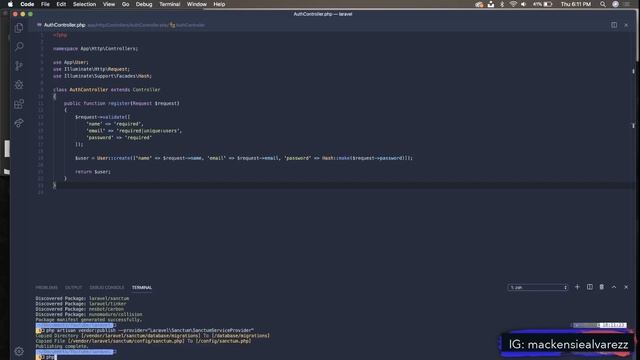Image resolution: width=640 pixels, height=360 pixels.
Task: Open the View menu
Action: [x=109, y=4]
